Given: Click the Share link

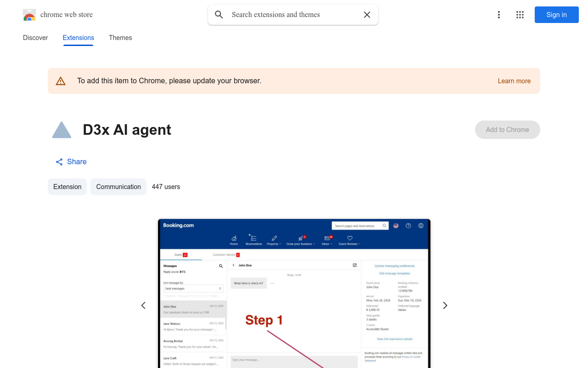Looking at the screenshot, I should (x=71, y=162).
